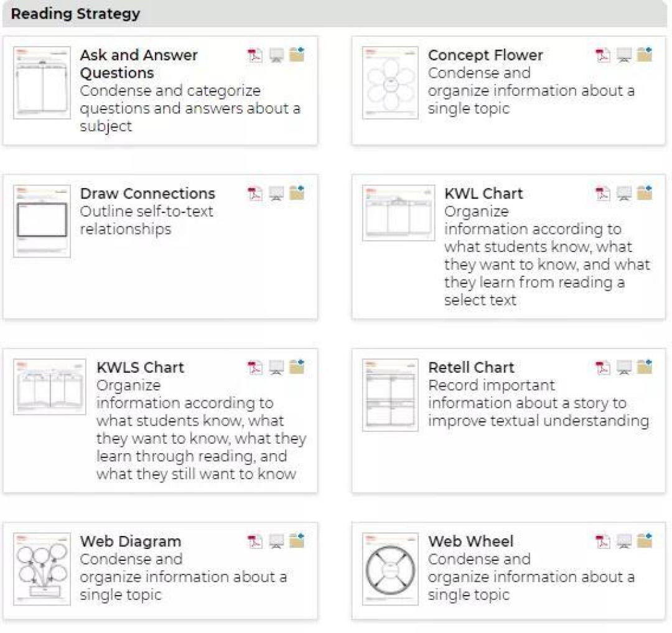Add Retell Chart to folder icon

[x=645, y=367]
